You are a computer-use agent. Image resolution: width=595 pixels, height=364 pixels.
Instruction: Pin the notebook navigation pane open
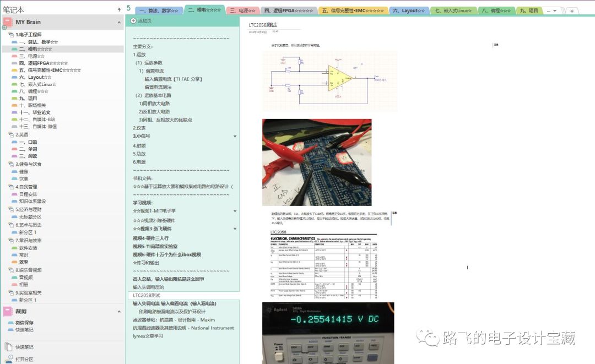pos(119,9)
